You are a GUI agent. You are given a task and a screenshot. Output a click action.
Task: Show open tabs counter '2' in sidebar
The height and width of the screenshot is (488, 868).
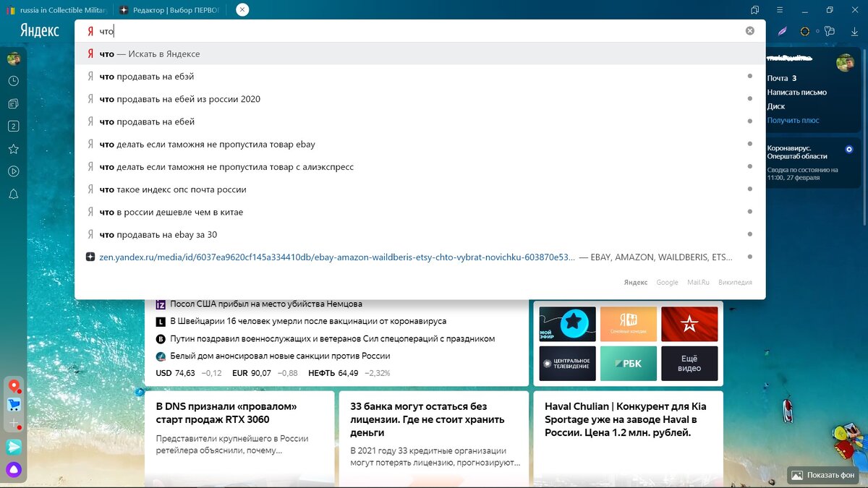(13, 126)
